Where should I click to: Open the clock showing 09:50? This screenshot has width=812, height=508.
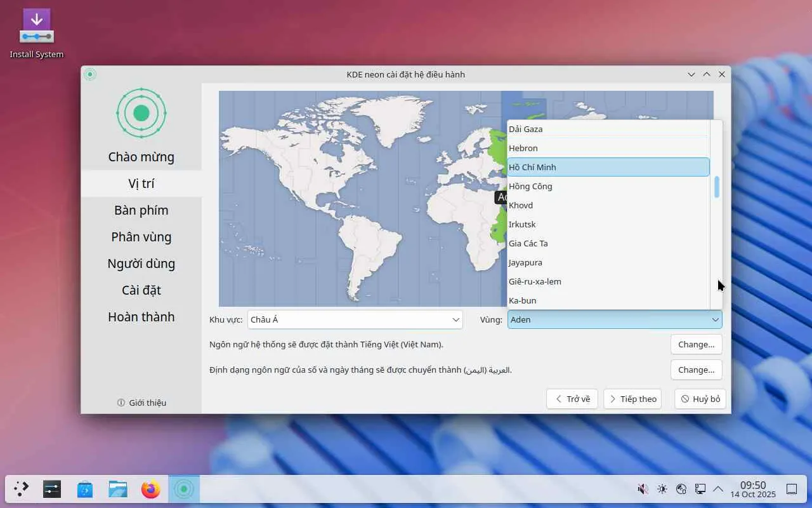point(753,489)
